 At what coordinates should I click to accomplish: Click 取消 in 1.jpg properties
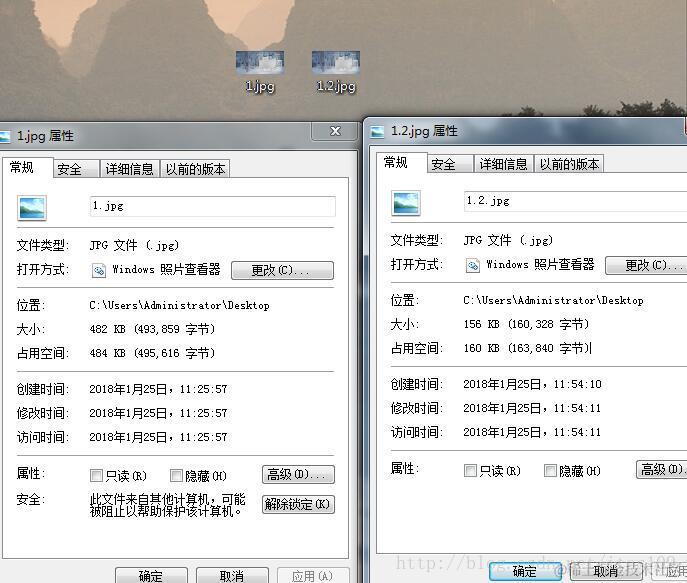pyautogui.click(x=232, y=576)
